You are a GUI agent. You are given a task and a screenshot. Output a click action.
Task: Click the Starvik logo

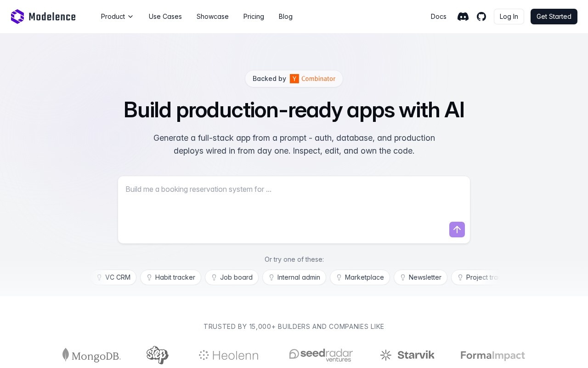407,355
